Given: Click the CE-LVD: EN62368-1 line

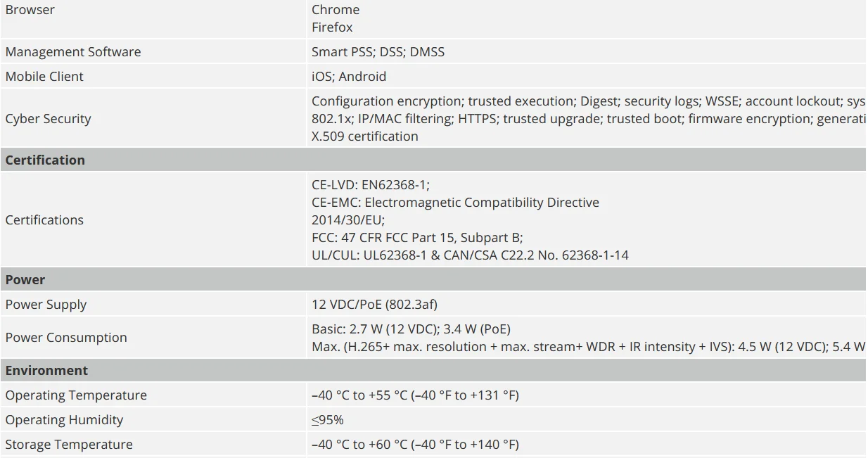Looking at the screenshot, I should point(371,185).
